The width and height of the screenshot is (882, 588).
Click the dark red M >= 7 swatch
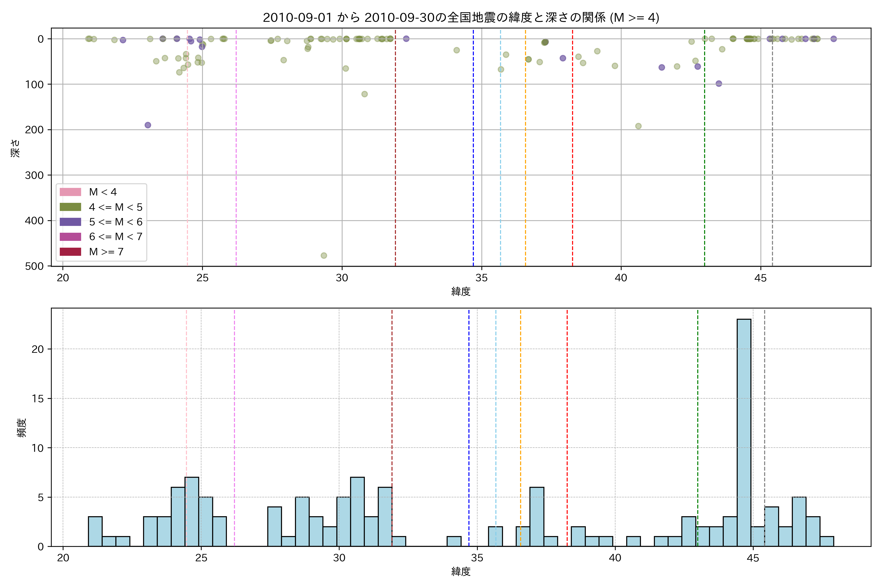click(70, 252)
